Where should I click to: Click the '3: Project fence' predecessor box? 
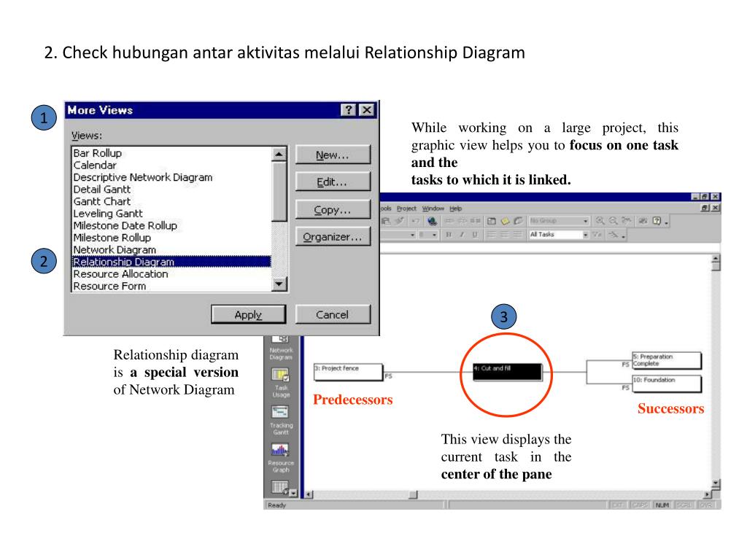348,373
